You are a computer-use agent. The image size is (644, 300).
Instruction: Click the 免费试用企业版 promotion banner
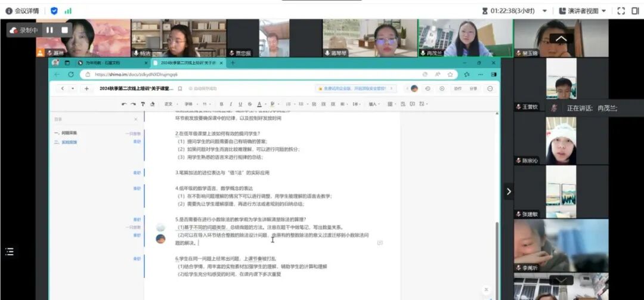point(355,88)
